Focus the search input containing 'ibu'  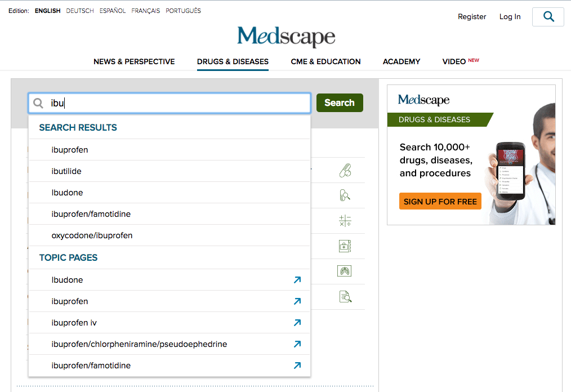click(x=169, y=103)
